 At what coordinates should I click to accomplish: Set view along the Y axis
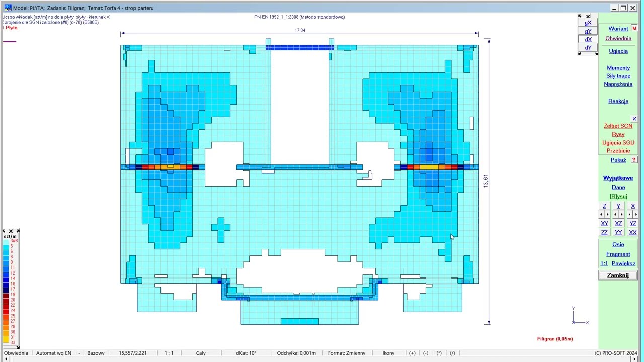coord(618,206)
